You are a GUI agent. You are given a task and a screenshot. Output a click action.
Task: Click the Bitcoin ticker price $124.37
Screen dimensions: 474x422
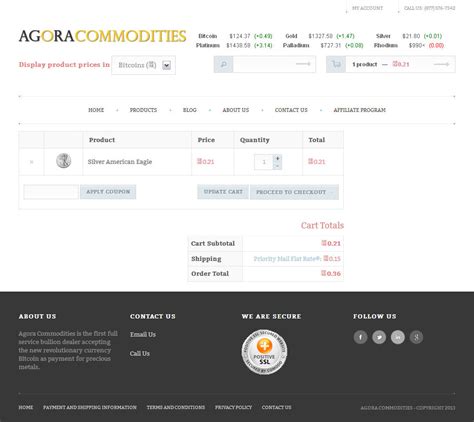pos(240,36)
